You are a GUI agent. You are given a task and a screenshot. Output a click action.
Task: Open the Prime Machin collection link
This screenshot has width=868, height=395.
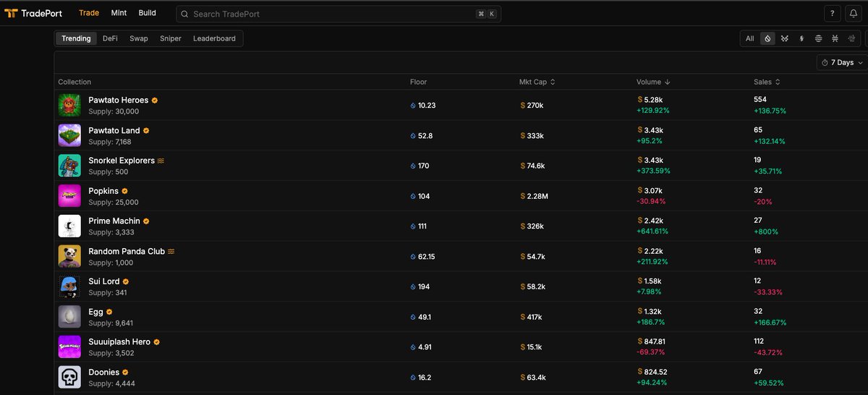[114, 221]
